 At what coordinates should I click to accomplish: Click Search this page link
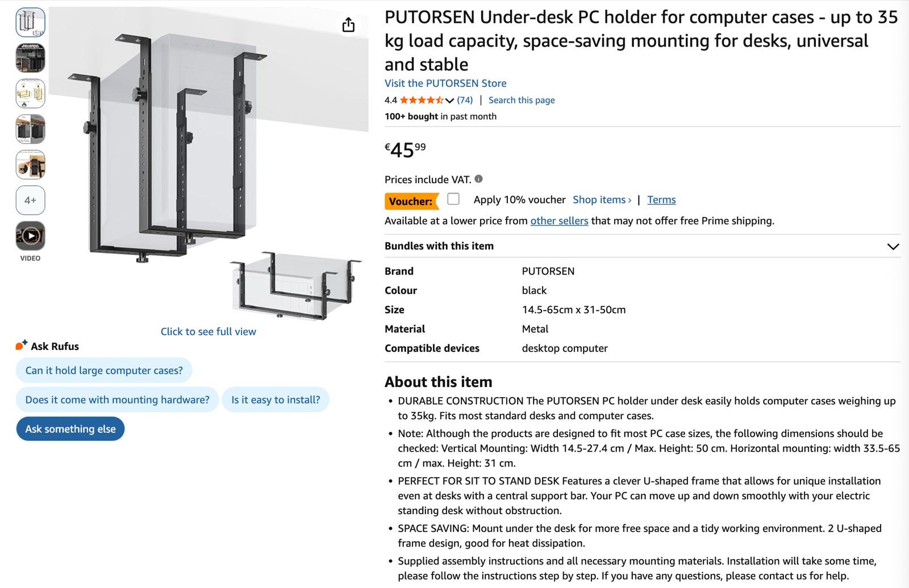click(522, 100)
